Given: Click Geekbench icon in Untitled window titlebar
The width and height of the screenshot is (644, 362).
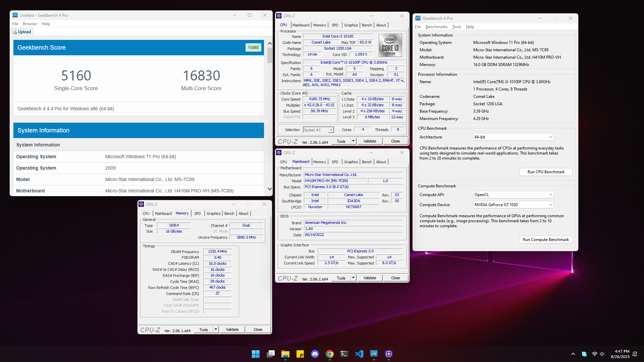Looking at the screenshot, I should pos(15,15).
